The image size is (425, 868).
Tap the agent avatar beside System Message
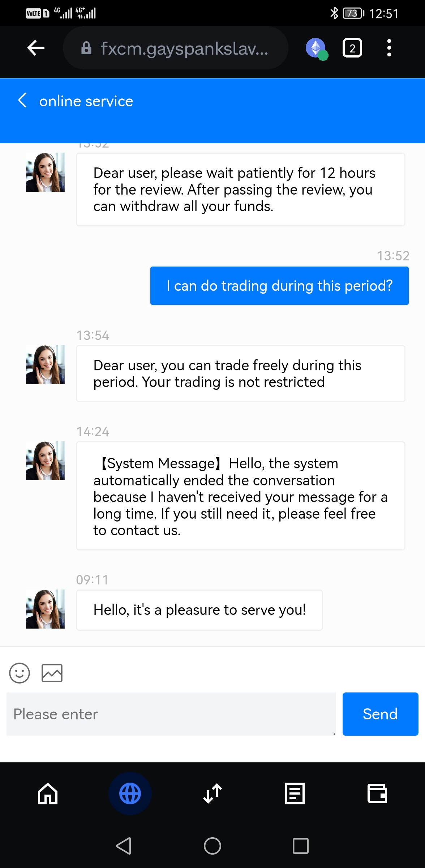pos(46,461)
